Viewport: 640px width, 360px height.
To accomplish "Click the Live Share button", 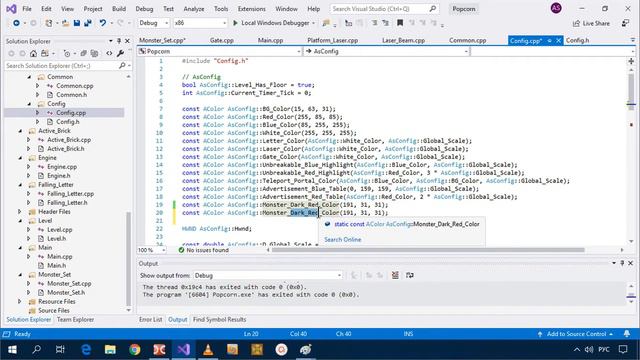I will click(x=591, y=23).
